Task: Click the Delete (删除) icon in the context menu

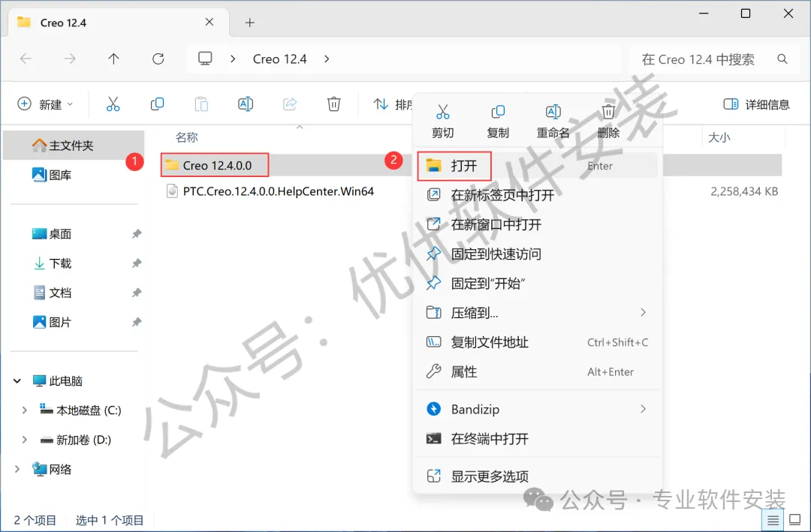Action: 608,112
